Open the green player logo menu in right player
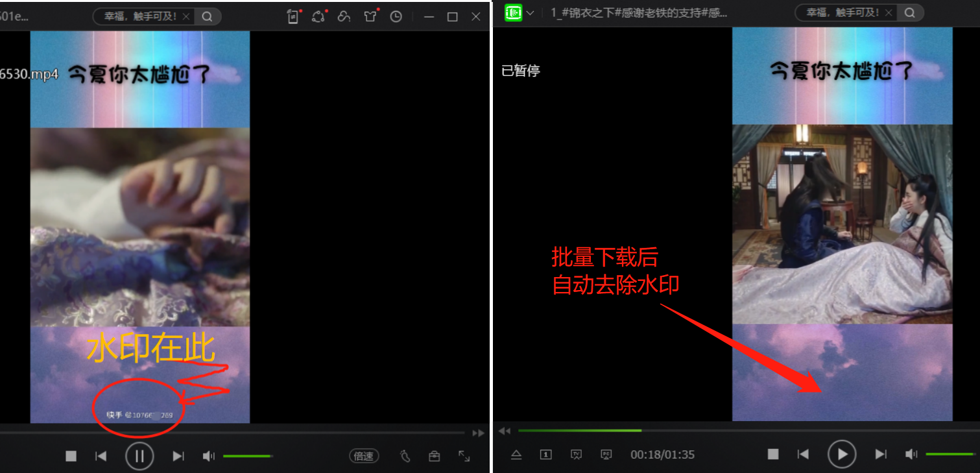 514,12
